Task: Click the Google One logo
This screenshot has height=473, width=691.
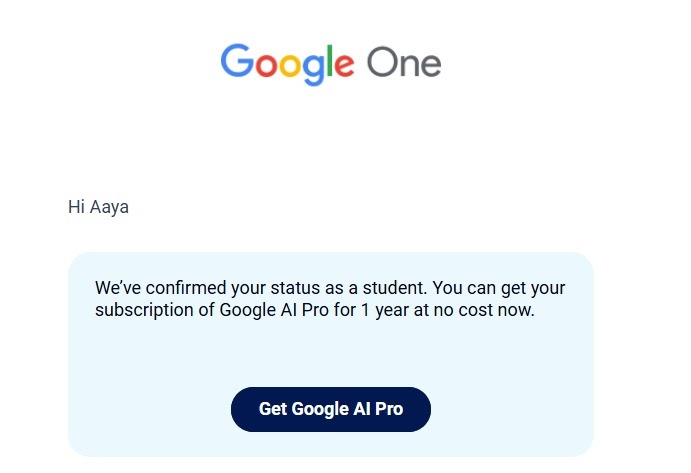Action: (x=331, y=64)
